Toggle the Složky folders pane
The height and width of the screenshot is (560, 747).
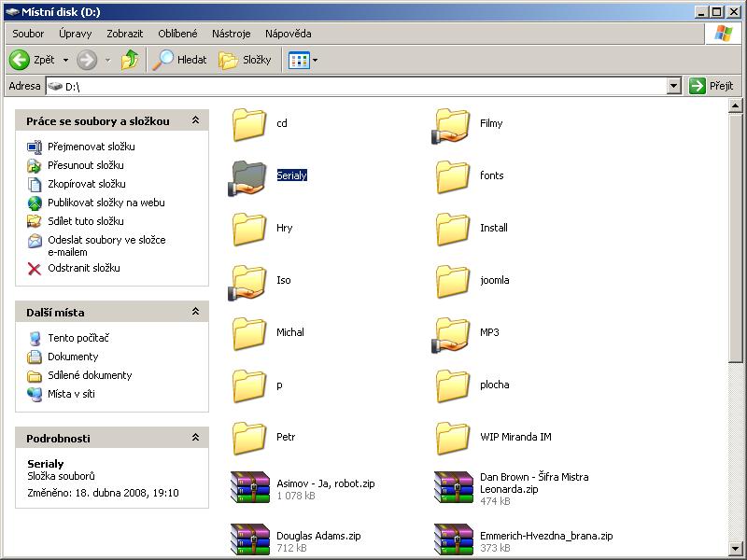tap(245, 60)
